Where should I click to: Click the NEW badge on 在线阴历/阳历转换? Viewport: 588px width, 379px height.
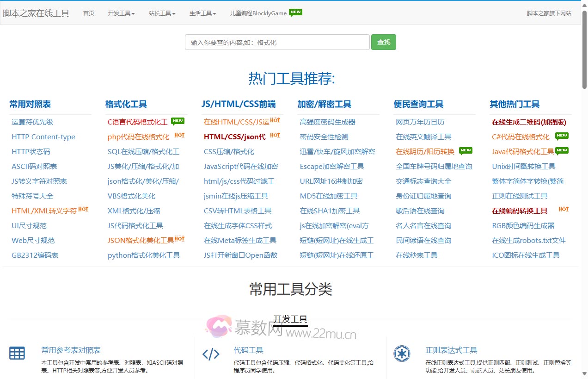pyautogui.click(x=466, y=150)
